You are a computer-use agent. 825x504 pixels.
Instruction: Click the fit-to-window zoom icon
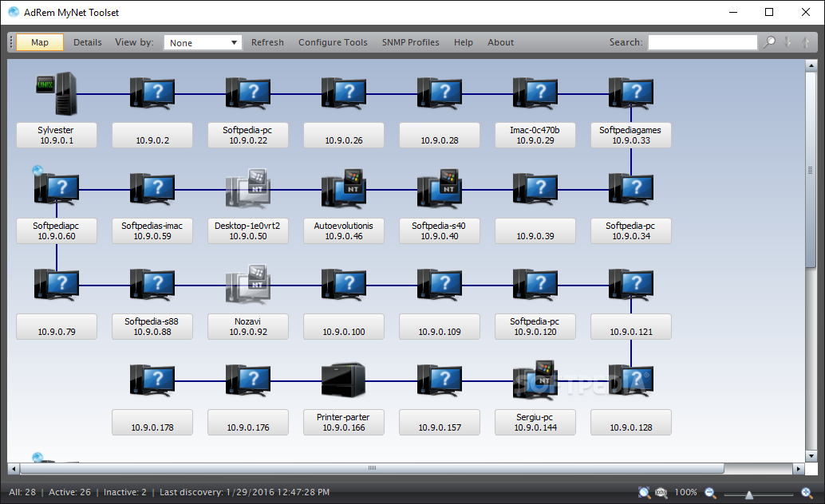(644, 492)
